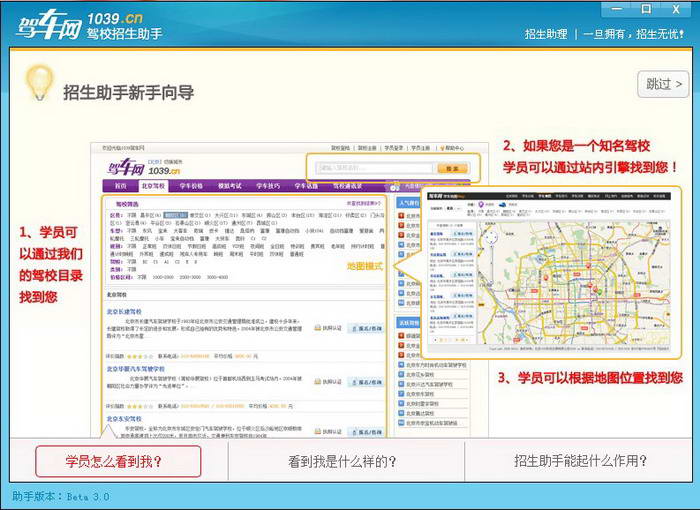Skip the wizard with the 跳过 button
The width and height of the screenshot is (700, 510).
[x=663, y=84]
